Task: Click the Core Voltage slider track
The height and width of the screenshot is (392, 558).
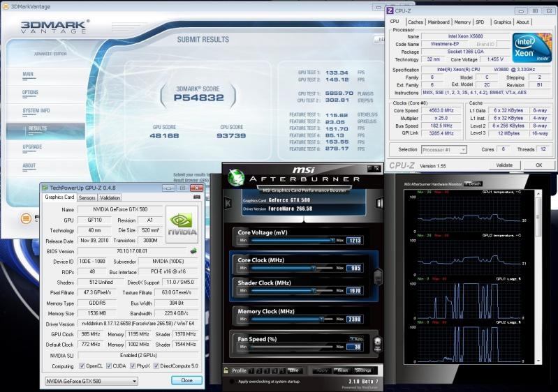Action: 293,240
